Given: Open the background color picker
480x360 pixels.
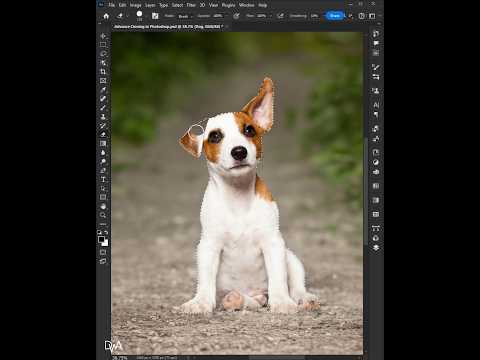Looking at the screenshot, I should (x=106, y=244).
